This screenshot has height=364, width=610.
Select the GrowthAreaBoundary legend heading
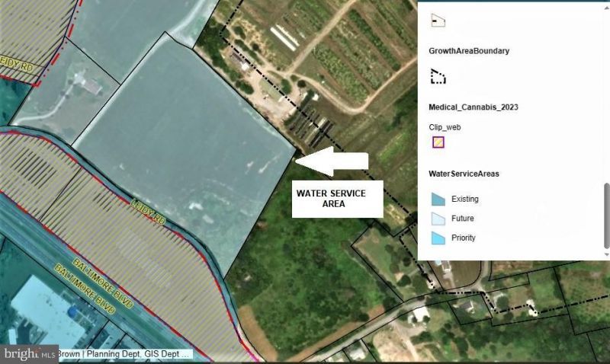469,51
